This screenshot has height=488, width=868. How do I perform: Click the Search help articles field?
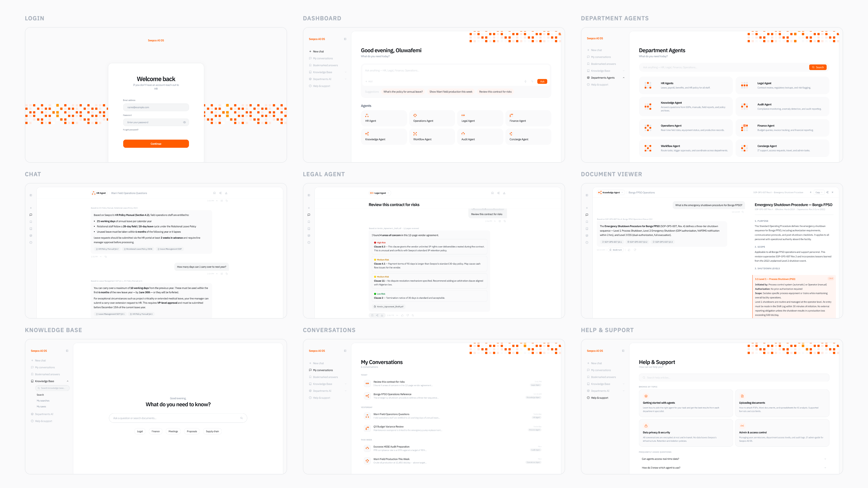point(734,378)
